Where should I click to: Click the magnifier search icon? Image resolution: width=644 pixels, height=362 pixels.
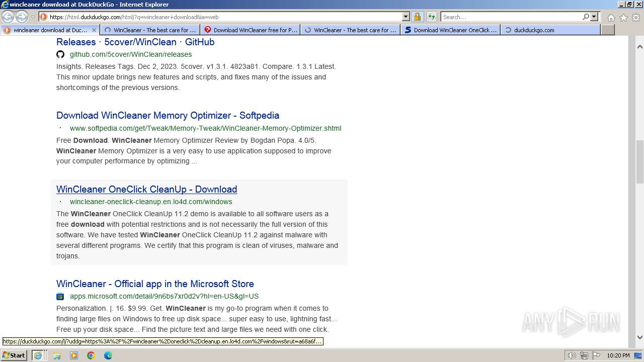586,17
